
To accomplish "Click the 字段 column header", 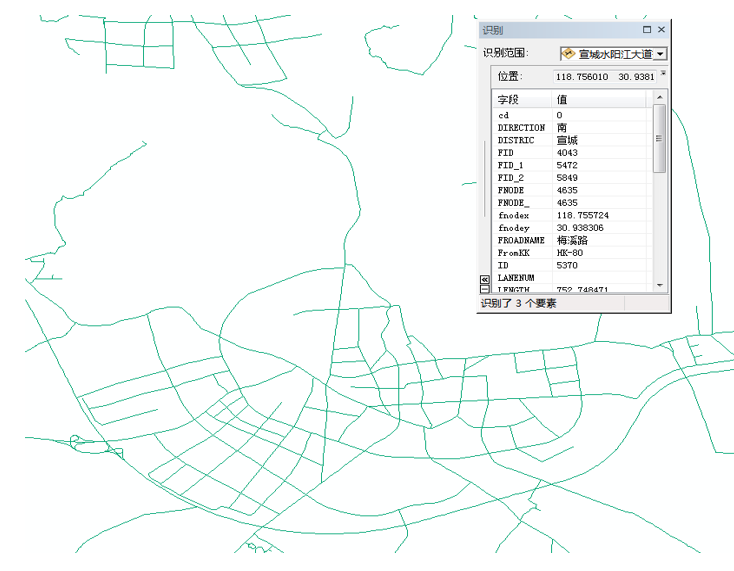I will coord(522,100).
